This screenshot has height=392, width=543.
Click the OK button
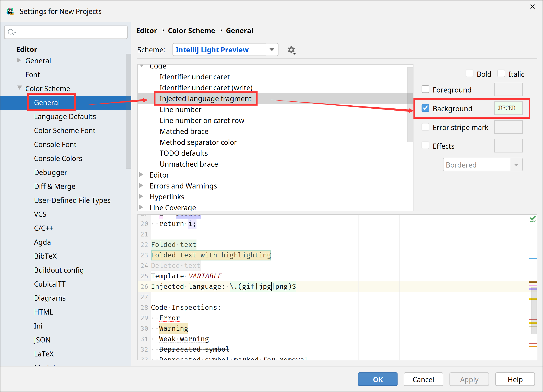point(377,379)
